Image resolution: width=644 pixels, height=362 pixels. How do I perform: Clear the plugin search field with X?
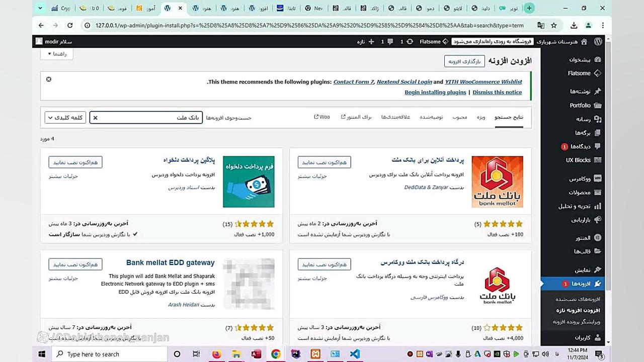95,118
